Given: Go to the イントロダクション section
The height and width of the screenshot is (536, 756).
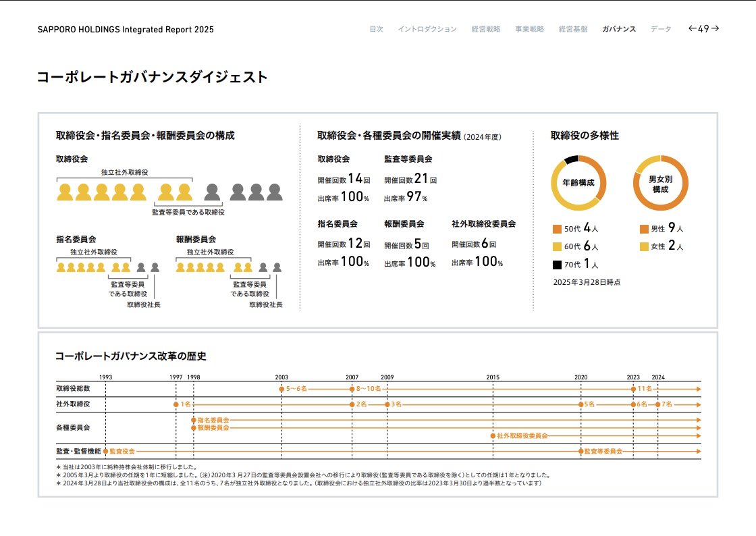Looking at the screenshot, I should 427,30.
